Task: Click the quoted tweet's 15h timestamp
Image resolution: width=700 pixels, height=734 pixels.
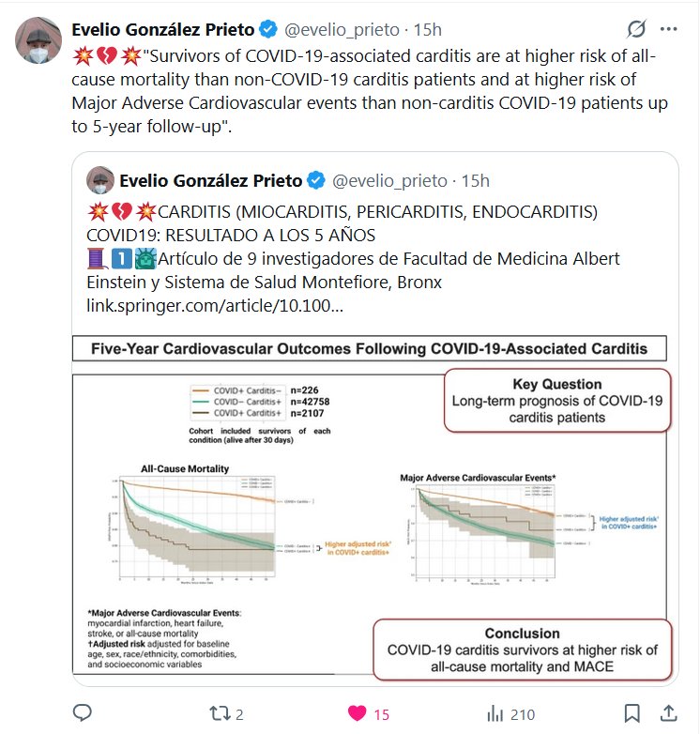Action: (x=477, y=181)
